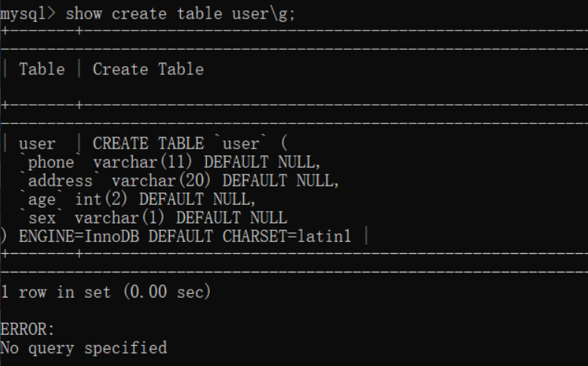Select the 'Create Table' column header
Image resolution: width=588 pixels, height=366 pixels.
coord(148,69)
